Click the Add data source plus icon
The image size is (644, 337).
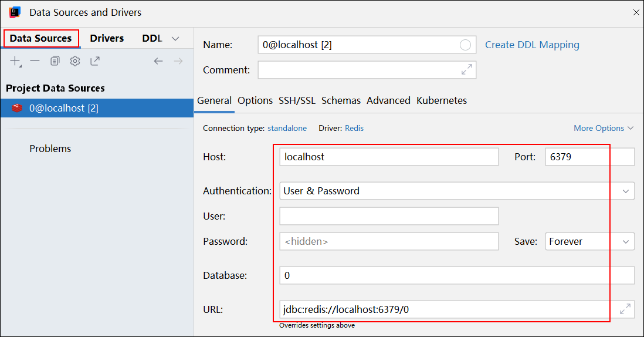(x=15, y=60)
